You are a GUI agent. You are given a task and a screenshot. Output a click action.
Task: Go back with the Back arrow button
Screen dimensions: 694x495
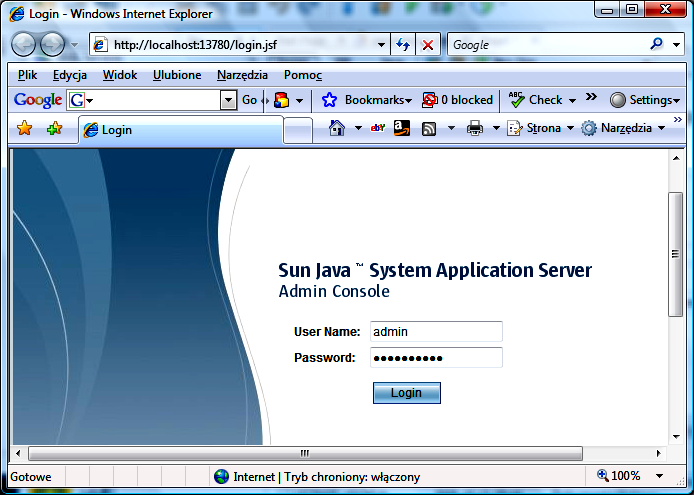pos(23,44)
